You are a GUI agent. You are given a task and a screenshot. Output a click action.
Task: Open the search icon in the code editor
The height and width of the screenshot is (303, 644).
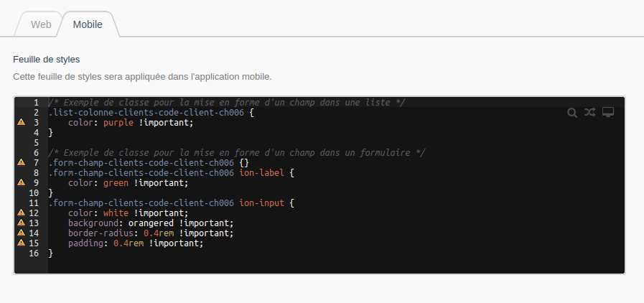[572, 112]
